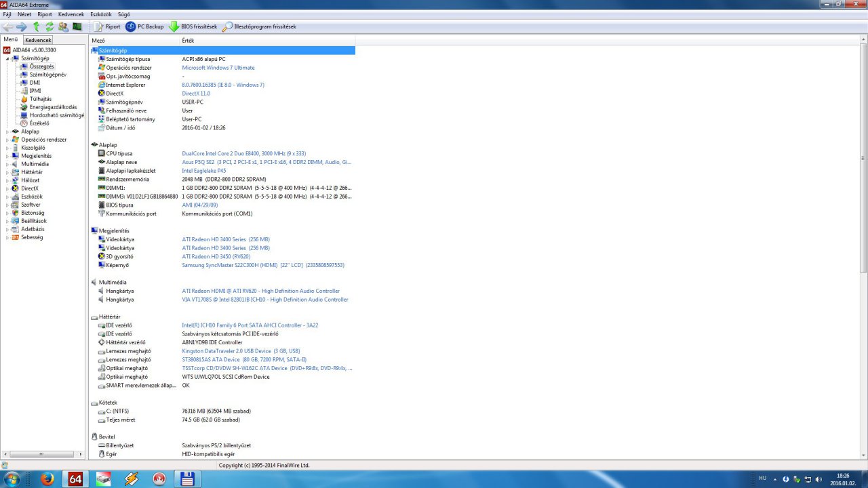
Task: Open the Eszközök menu
Action: pyautogui.click(x=101, y=14)
